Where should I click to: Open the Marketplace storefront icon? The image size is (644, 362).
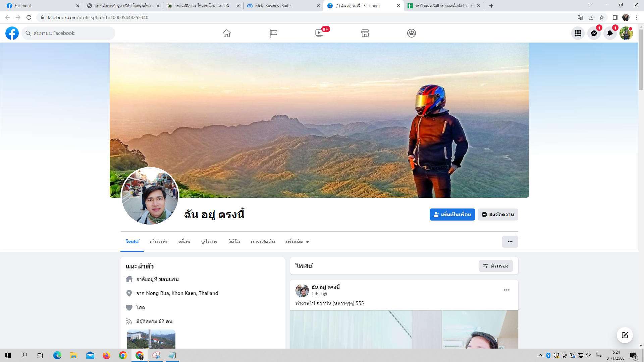(365, 33)
